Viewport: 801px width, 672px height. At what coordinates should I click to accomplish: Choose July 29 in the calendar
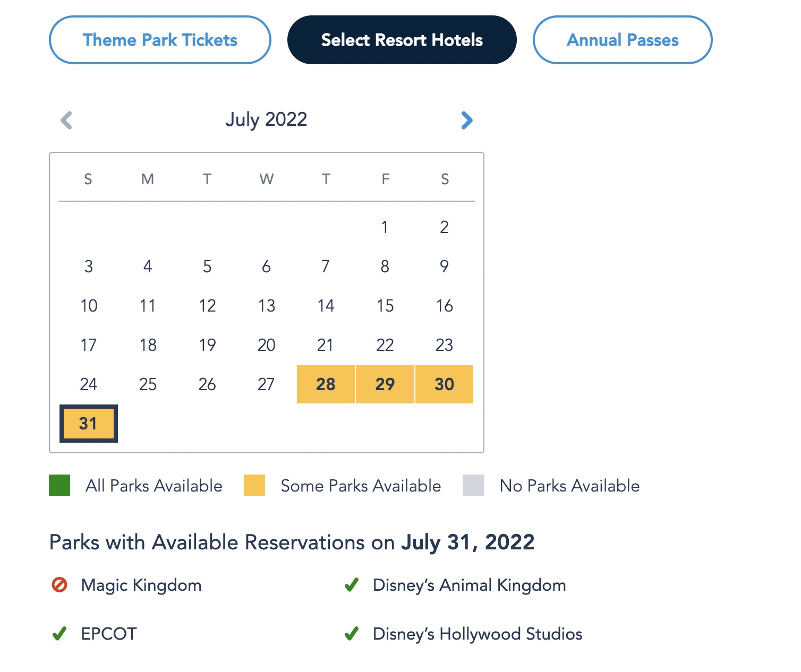[385, 384]
